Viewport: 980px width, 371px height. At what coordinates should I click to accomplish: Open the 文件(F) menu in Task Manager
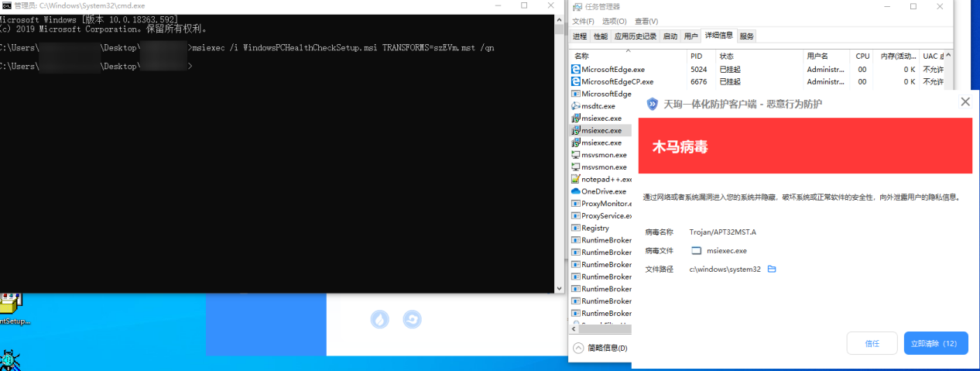tap(583, 21)
